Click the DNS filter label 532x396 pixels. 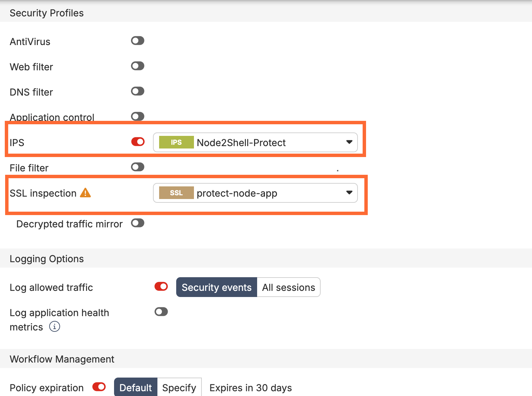click(x=31, y=92)
